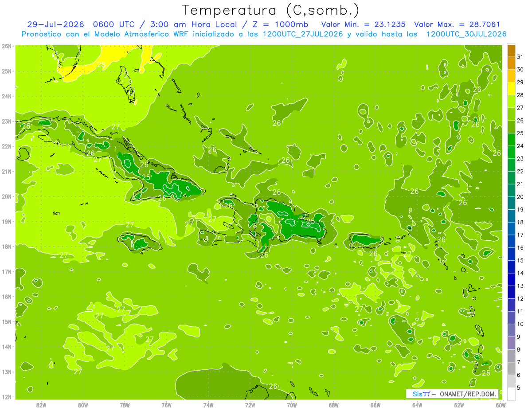
Task: Click the '12N' latitude axis label
Action: (x=7, y=397)
